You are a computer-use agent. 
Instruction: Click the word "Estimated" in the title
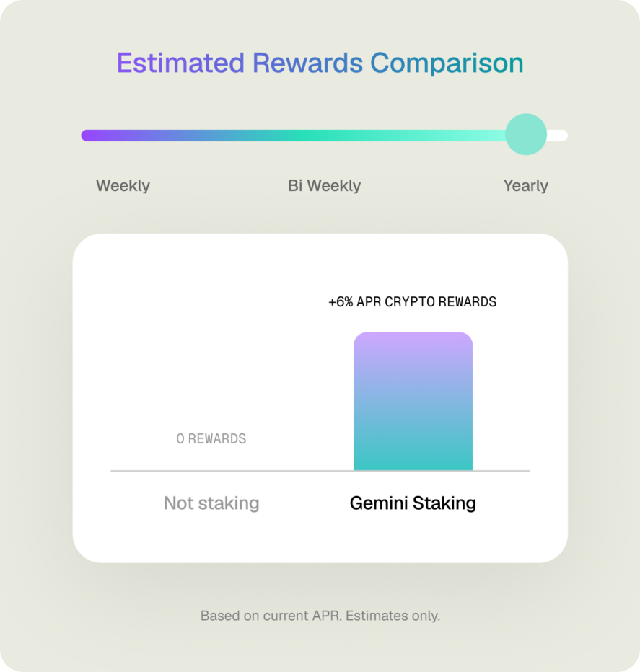[x=180, y=63]
